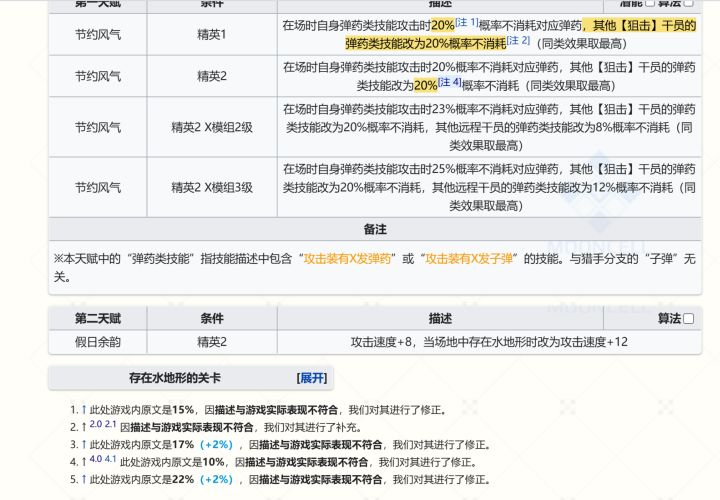Select highlighted 20% in the 精英2 description
Viewport: 720px width, 500px height.
point(426,86)
